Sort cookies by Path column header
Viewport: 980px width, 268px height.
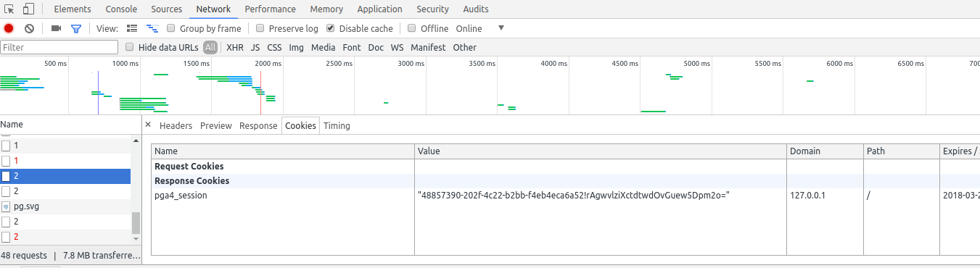pyautogui.click(x=902, y=151)
